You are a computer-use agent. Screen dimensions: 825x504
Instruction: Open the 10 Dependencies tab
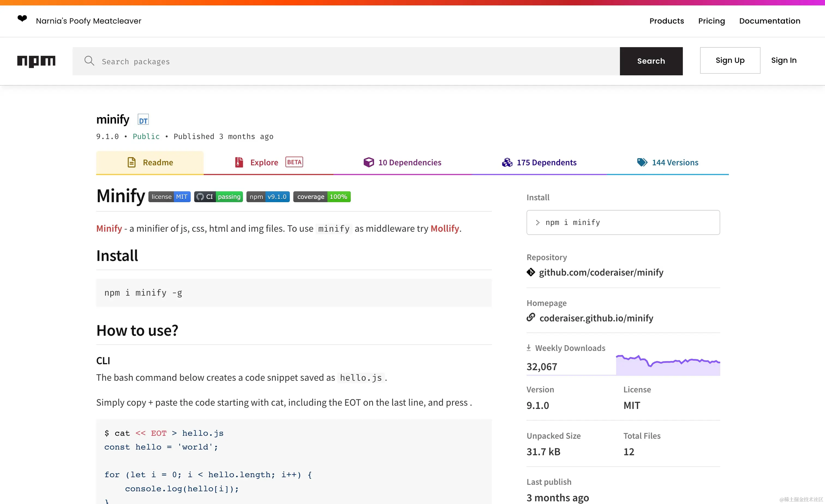(x=402, y=163)
